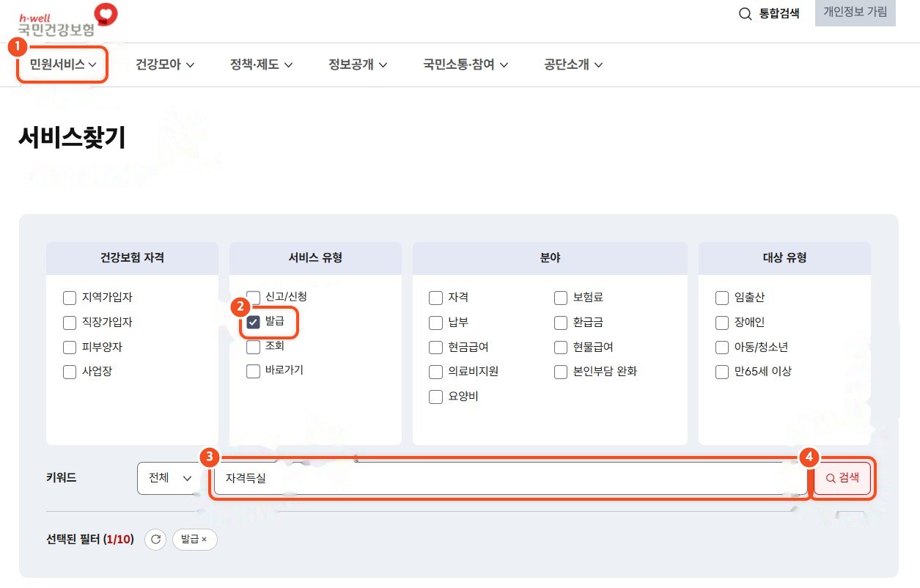
Task: Expand the 전체 keyword dropdown
Action: coord(169,478)
